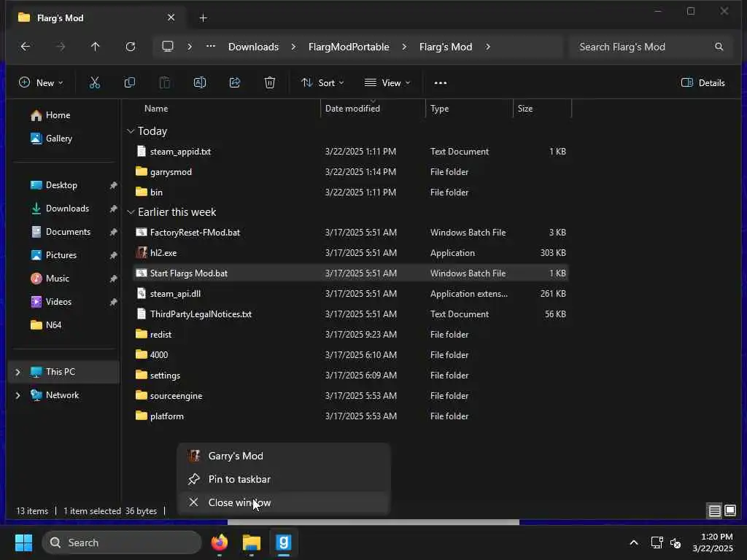Sort by Size column header

(x=525, y=109)
